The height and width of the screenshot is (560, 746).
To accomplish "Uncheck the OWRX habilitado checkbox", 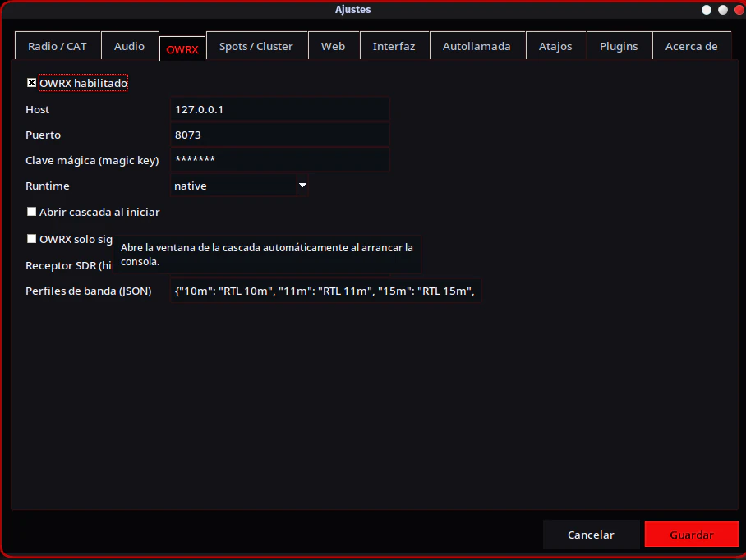I will (x=31, y=83).
